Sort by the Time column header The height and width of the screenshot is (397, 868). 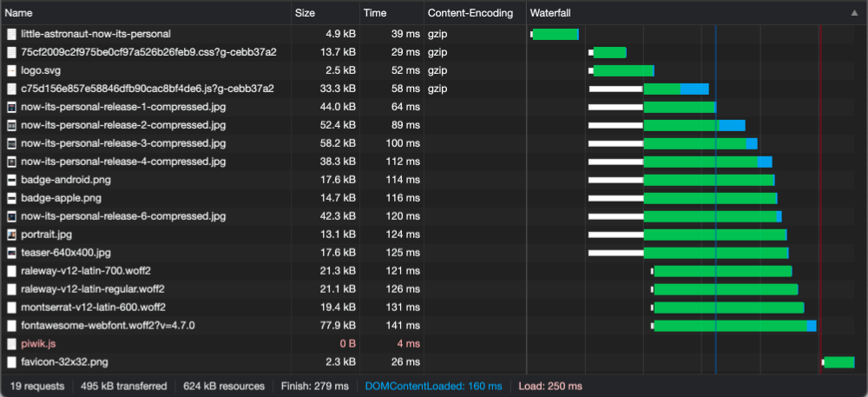pos(375,14)
